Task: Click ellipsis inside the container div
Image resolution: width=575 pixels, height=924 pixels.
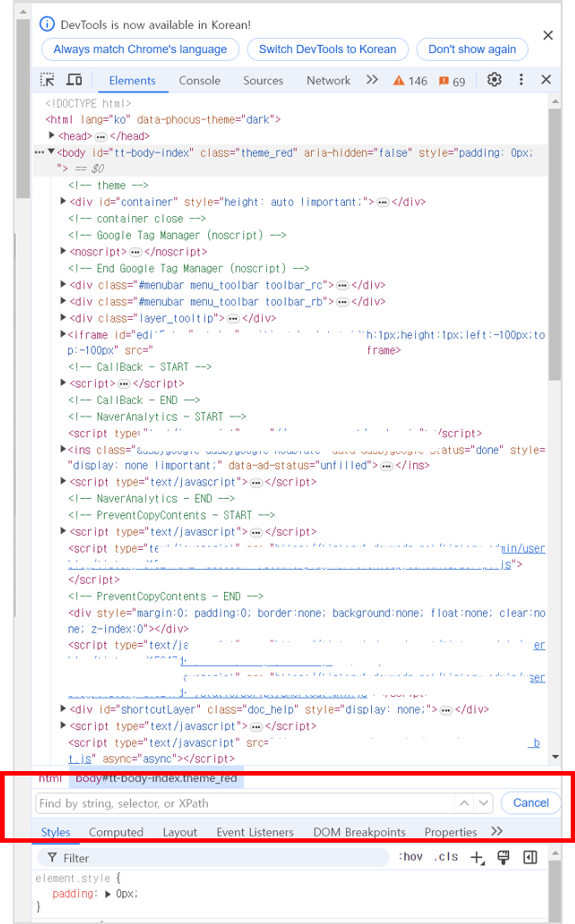Action: [x=382, y=203]
